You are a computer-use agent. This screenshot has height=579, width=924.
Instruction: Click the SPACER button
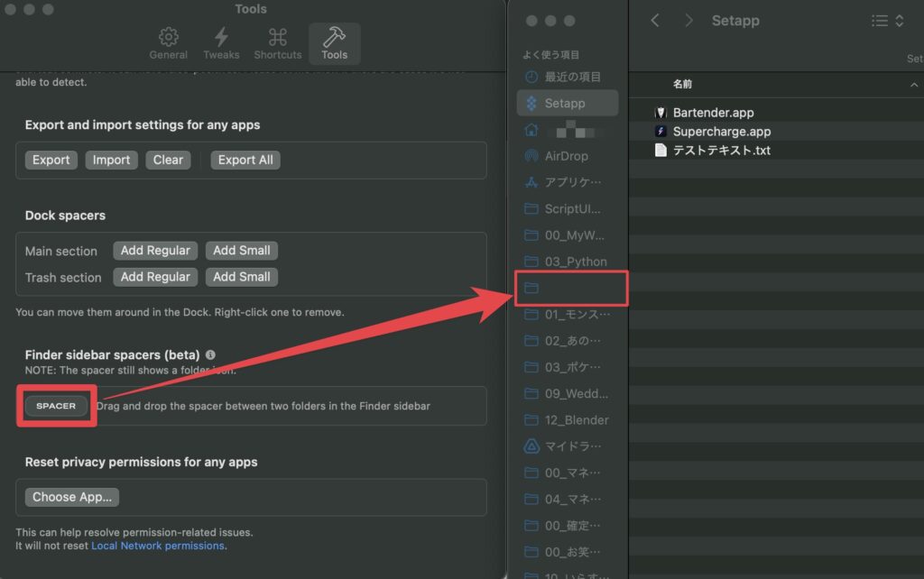pos(56,406)
